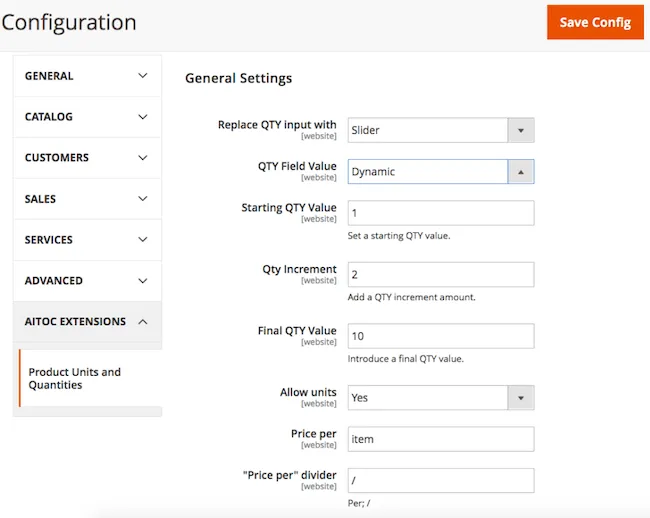Screen dimensions: 650x518
Task: Click the Price per input field
Action: pyautogui.click(x=440, y=439)
